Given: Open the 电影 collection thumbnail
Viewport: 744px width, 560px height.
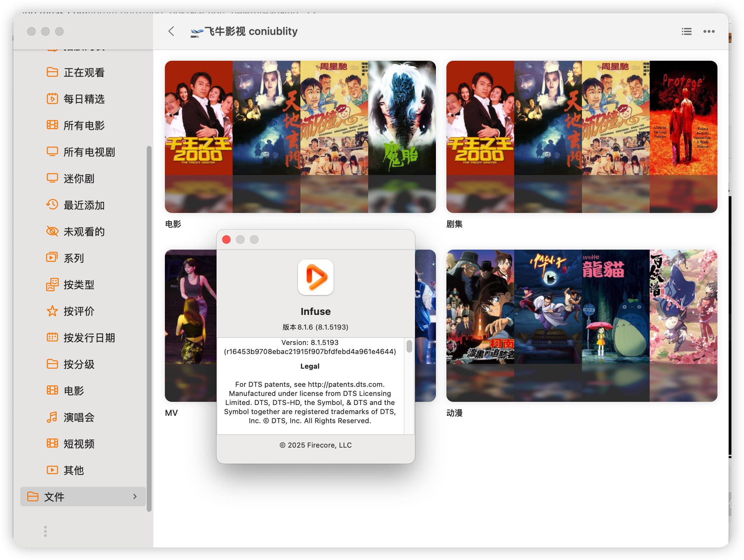Looking at the screenshot, I should [x=300, y=137].
